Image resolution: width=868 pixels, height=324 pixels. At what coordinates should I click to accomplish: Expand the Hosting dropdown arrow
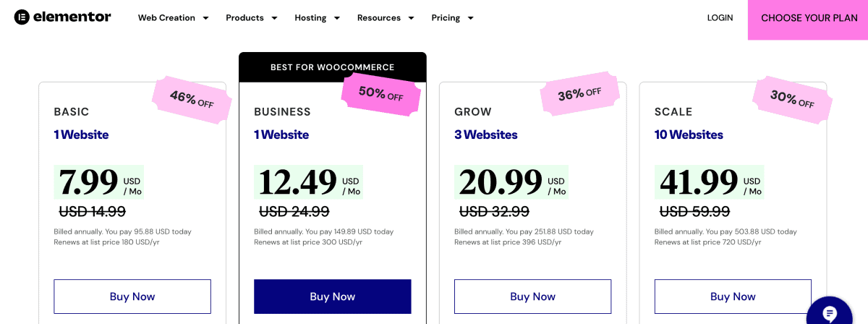(x=336, y=18)
